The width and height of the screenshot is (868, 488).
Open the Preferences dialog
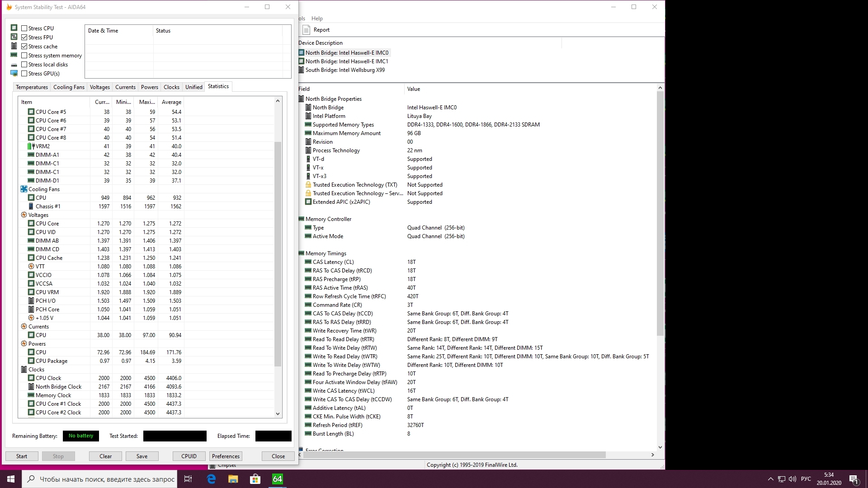[x=226, y=456]
